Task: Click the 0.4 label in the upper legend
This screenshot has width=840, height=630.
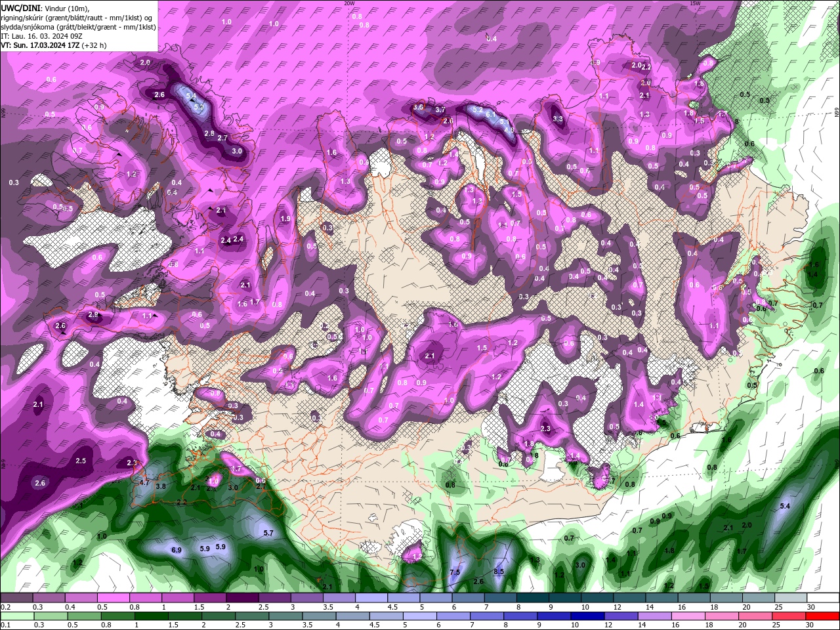Action: pyautogui.click(x=70, y=607)
